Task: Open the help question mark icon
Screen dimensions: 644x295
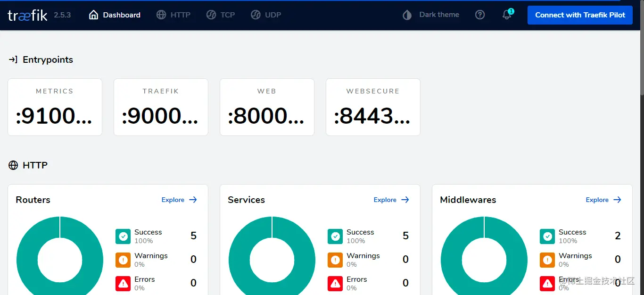Action: coord(480,15)
